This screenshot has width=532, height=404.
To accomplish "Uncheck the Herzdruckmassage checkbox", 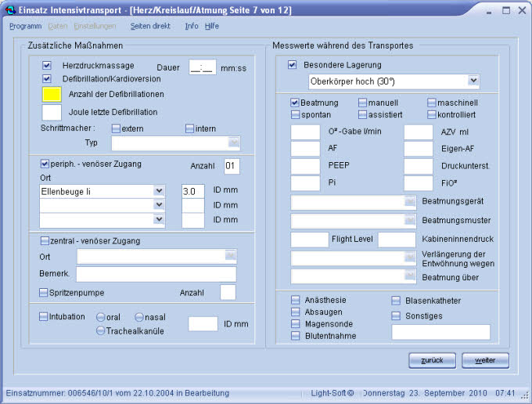I will (x=47, y=65).
